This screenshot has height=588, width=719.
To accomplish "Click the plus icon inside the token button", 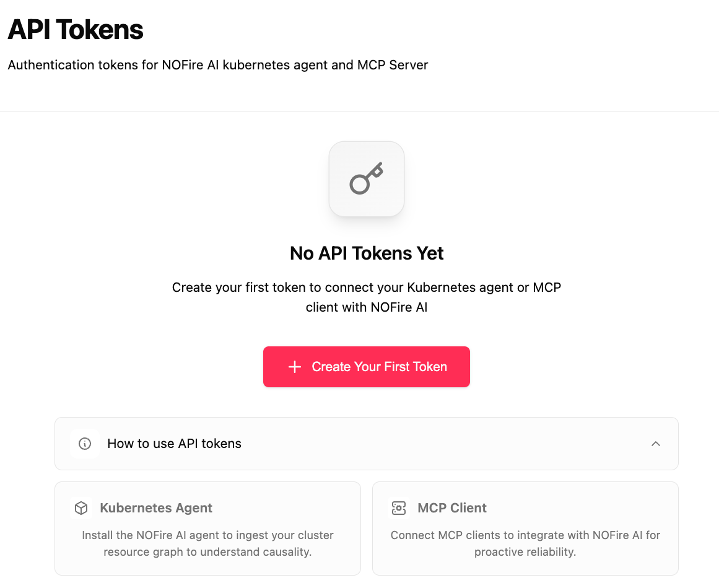I will coord(294,367).
